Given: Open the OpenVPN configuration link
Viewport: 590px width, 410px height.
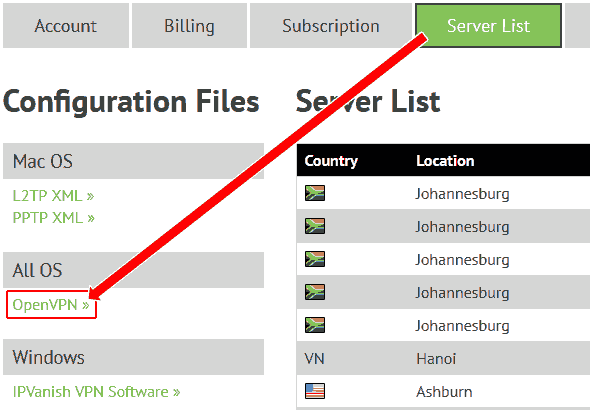Looking at the screenshot, I should point(51,305).
